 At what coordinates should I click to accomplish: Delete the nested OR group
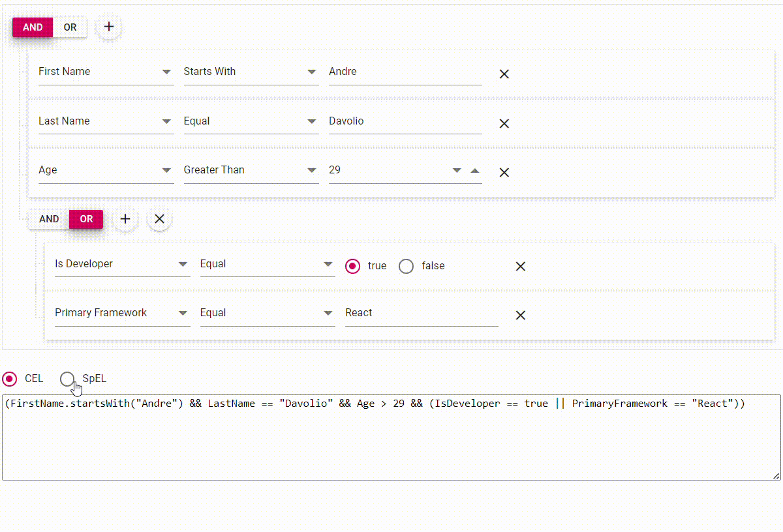point(159,219)
